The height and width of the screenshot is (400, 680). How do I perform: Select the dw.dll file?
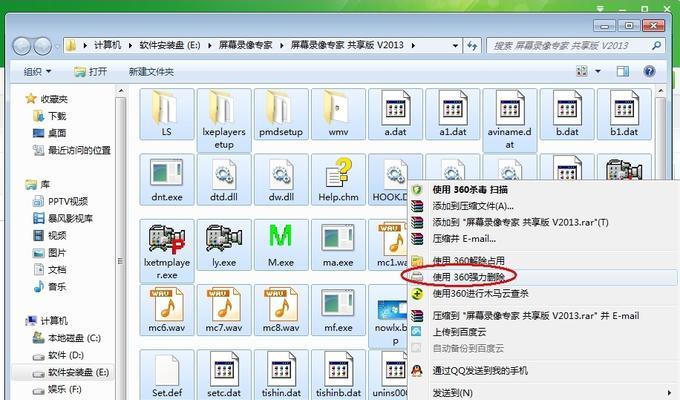pos(281,179)
